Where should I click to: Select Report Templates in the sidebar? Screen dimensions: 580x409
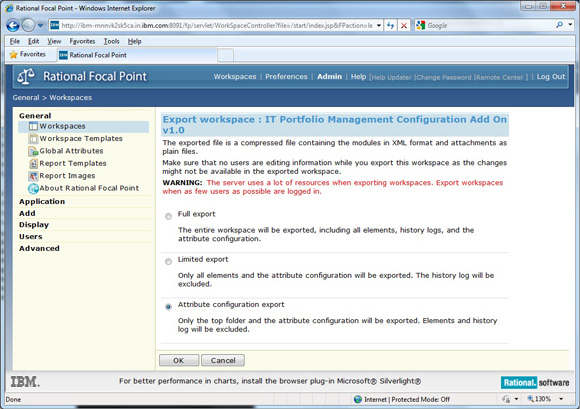tap(73, 163)
